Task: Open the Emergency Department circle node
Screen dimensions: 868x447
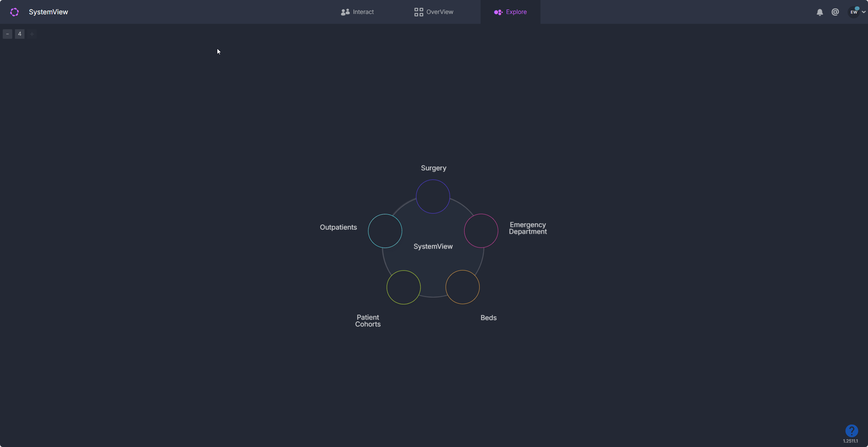Action: point(481,231)
